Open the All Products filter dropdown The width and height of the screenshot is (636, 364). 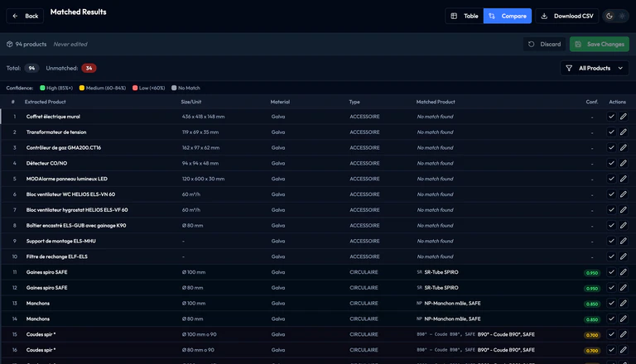pos(595,68)
